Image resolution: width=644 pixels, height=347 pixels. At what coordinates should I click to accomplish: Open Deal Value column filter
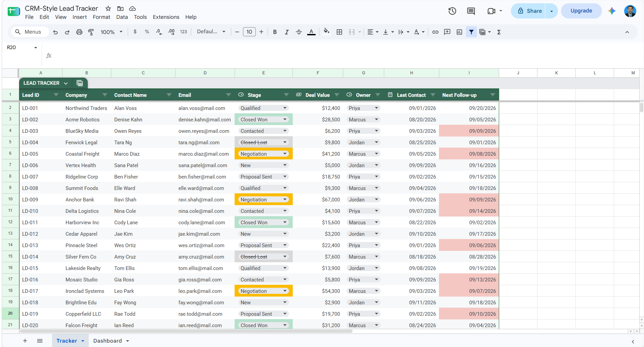tap(337, 95)
